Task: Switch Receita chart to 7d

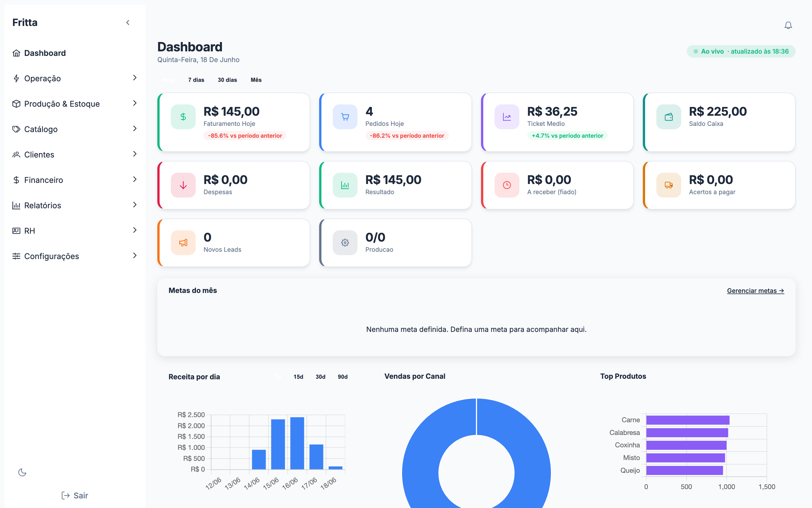Action: 278,377
